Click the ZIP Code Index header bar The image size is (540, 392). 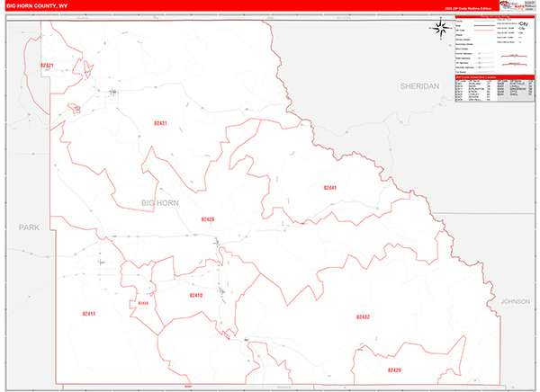(494, 77)
